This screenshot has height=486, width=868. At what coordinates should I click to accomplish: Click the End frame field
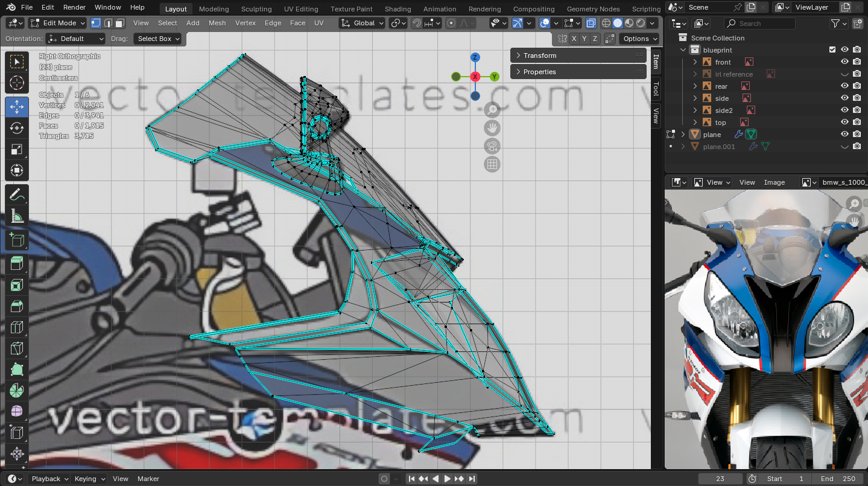point(838,479)
